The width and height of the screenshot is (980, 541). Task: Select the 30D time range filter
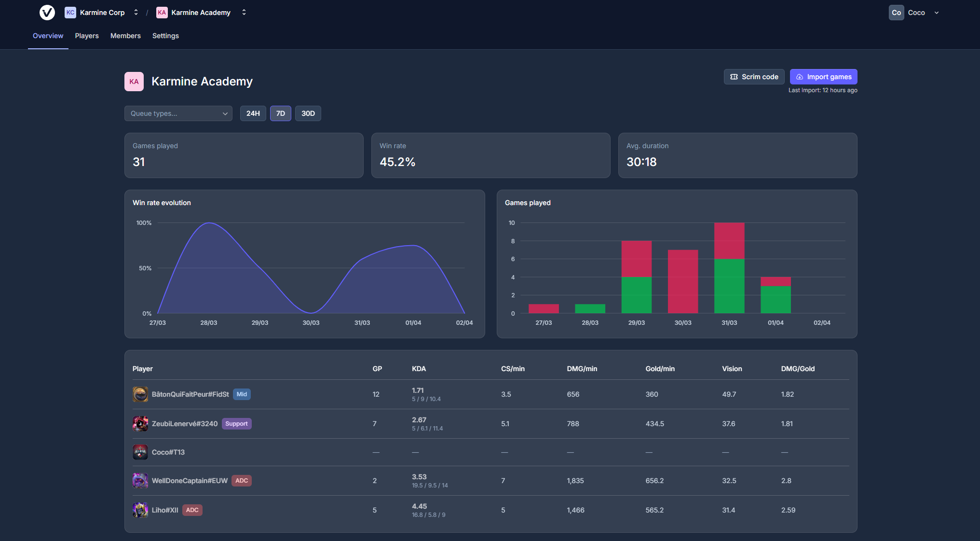click(x=308, y=113)
